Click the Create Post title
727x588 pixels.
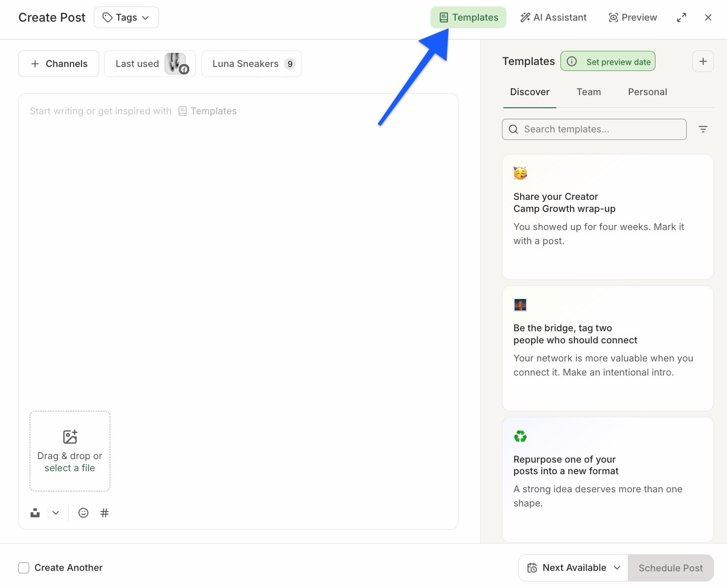click(x=52, y=18)
